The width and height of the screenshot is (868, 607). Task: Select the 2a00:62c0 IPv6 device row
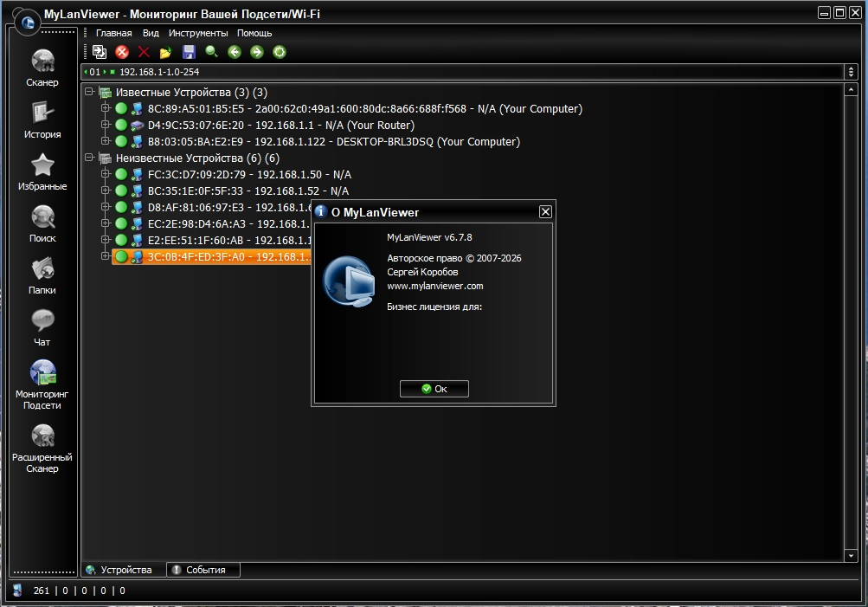click(365, 108)
